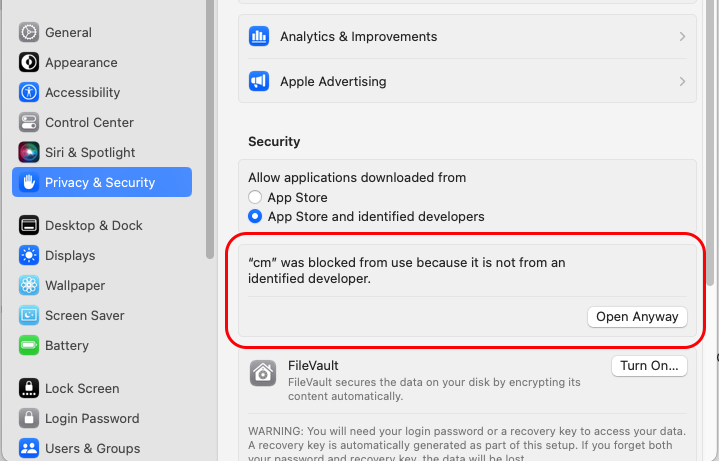
Task: Click the Appearance icon in sidebar
Action: click(29, 62)
